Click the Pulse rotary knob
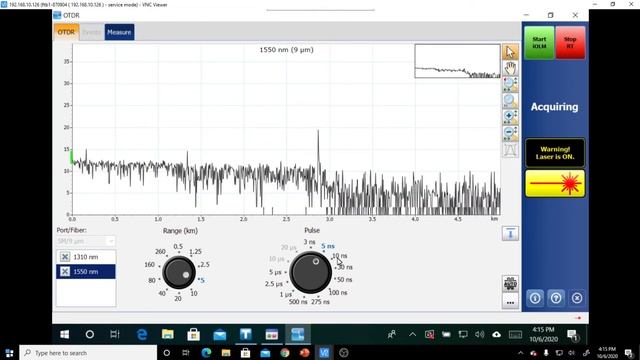Viewport: 640px width, 360px height. (311, 272)
